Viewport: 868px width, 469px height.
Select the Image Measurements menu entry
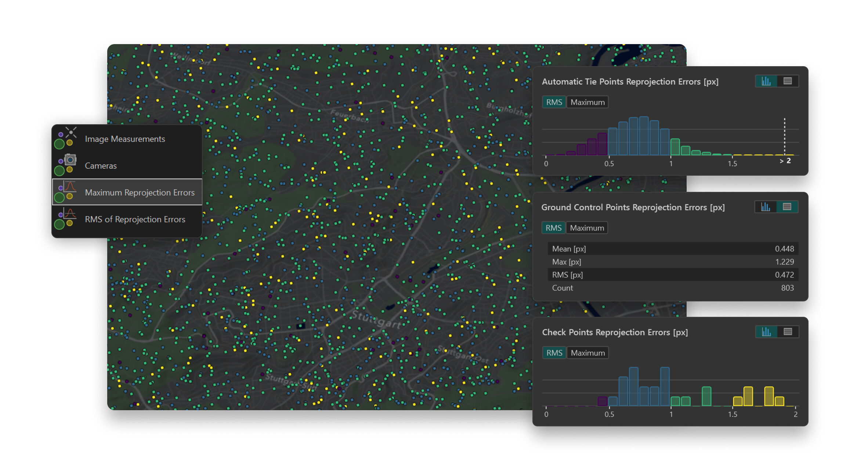click(x=125, y=139)
